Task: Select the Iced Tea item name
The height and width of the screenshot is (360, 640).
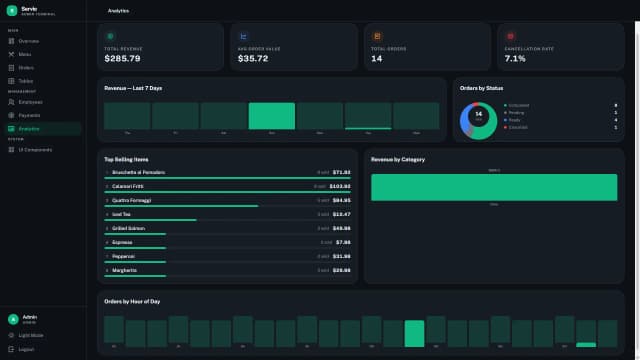Action: pos(121,214)
